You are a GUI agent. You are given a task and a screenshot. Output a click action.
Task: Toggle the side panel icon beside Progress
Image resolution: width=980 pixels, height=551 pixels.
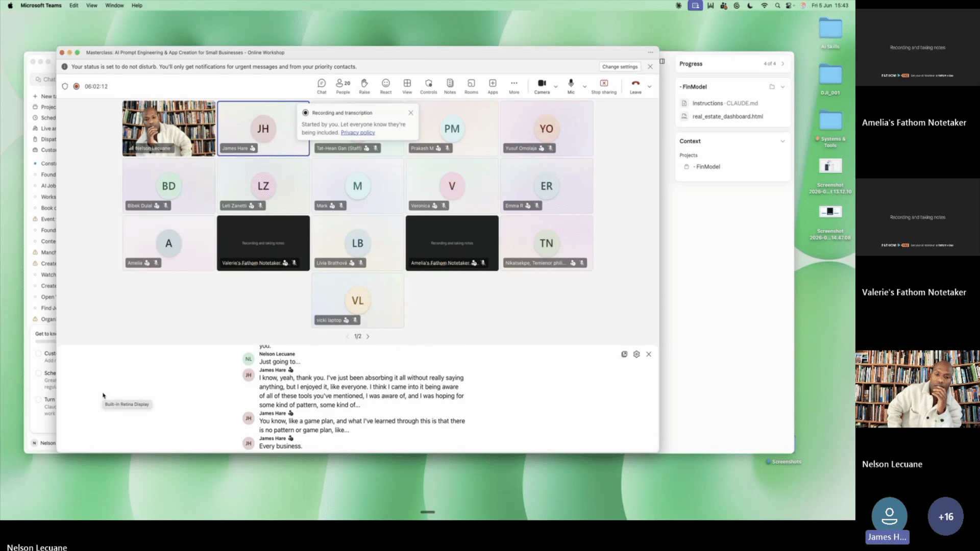tap(662, 61)
